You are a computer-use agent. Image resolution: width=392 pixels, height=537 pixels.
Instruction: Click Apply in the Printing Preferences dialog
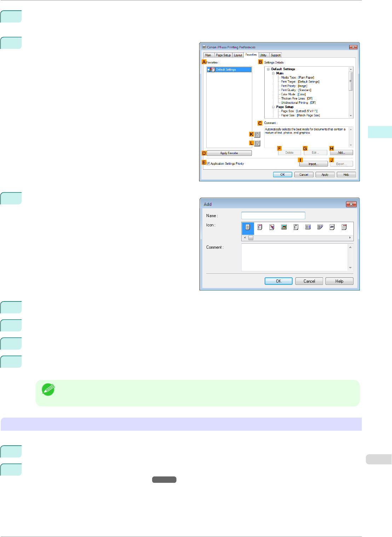pyautogui.click(x=325, y=175)
